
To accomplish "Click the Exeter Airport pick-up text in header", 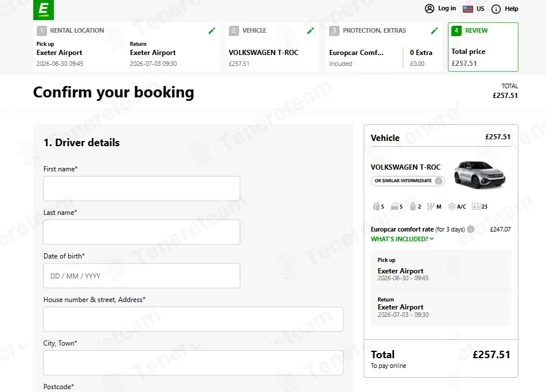I will pyautogui.click(x=59, y=53).
